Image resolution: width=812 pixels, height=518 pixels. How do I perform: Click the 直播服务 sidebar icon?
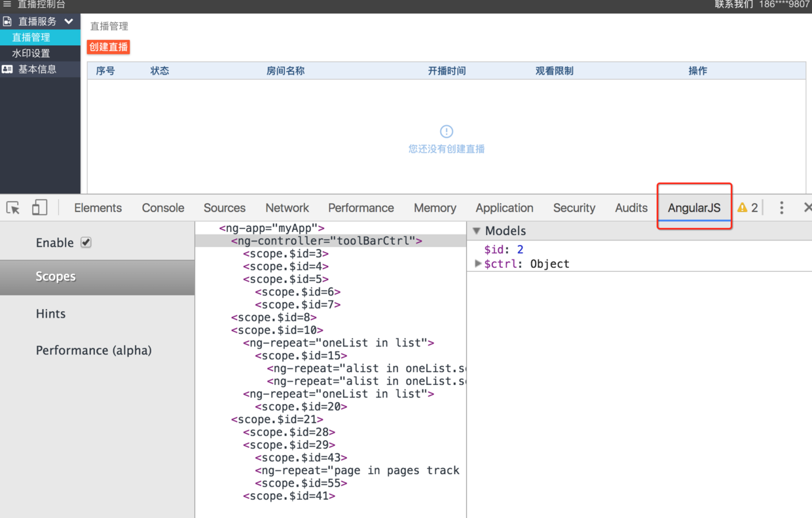tap(7, 22)
